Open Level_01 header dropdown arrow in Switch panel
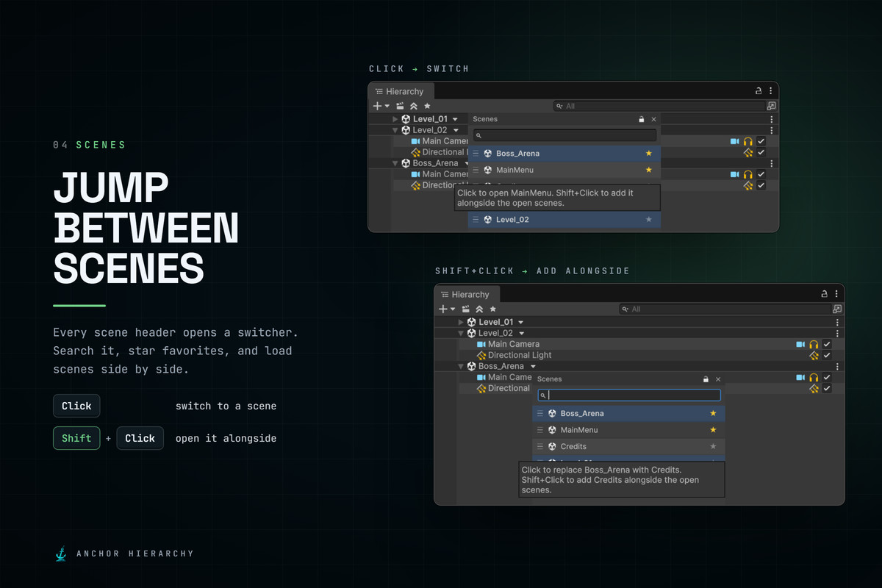The image size is (882, 588). click(x=455, y=119)
